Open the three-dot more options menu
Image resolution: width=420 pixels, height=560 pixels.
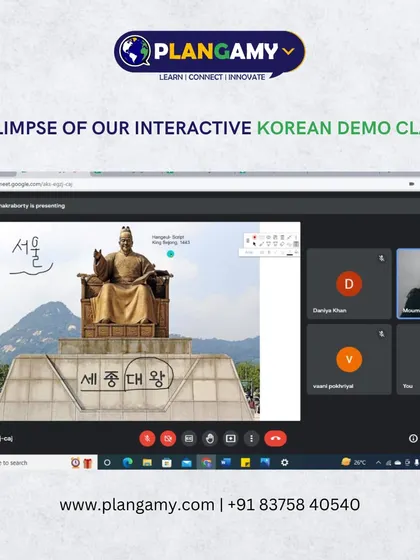(x=251, y=438)
